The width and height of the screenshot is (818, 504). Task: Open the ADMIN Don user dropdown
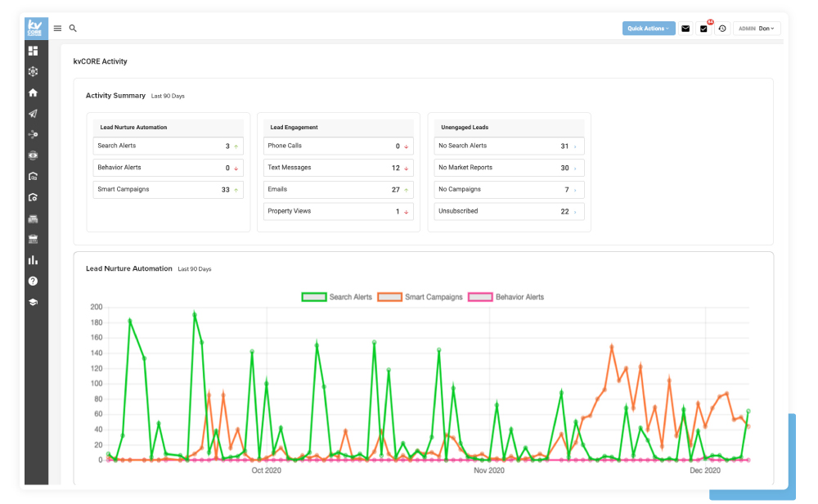(x=757, y=29)
